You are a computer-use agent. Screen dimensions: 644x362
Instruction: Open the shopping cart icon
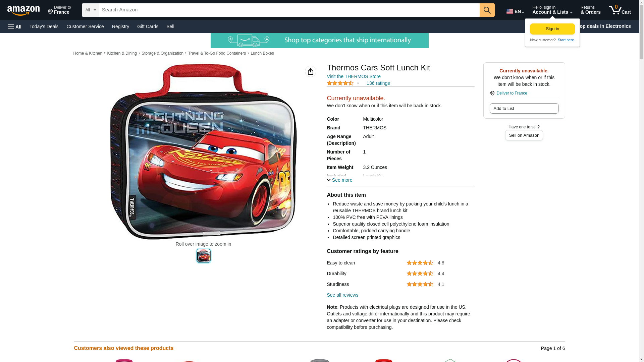(x=620, y=10)
